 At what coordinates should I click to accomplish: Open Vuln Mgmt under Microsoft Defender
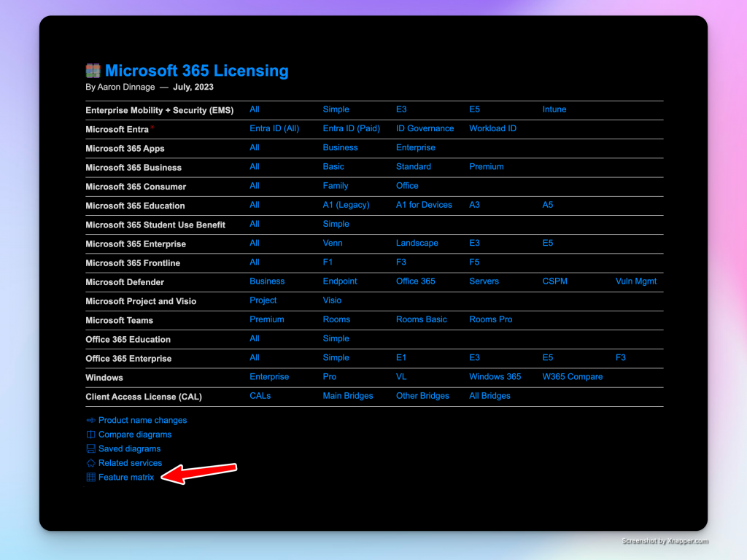[x=635, y=281]
